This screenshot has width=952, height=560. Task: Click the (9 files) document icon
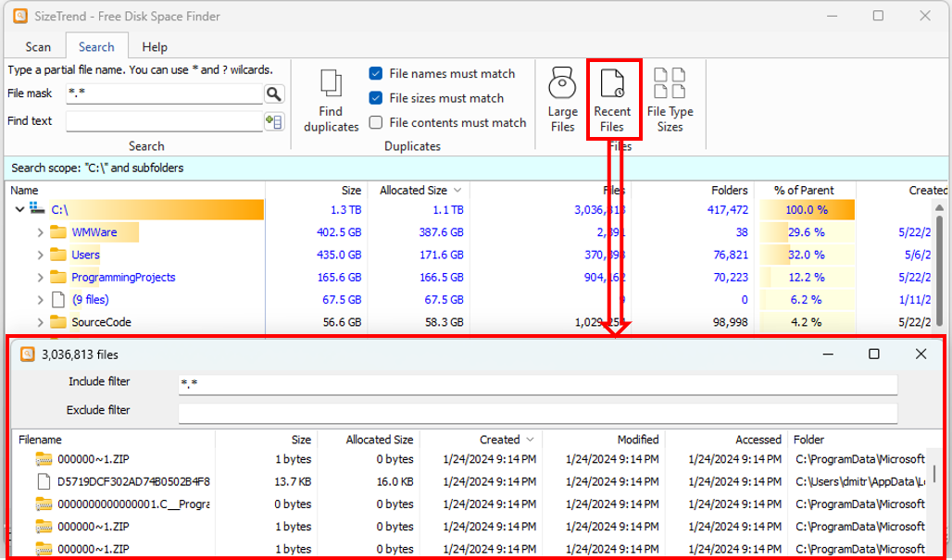click(x=58, y=299)
